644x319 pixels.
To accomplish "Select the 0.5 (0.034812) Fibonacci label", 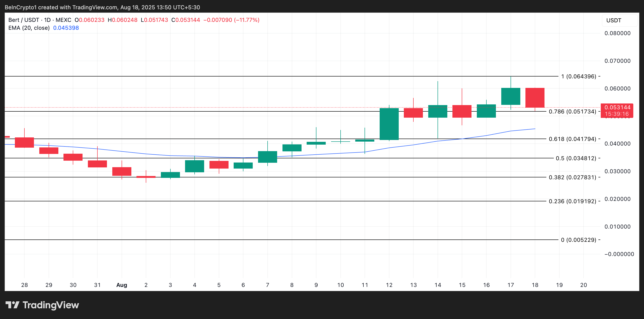I will (576, 158).
